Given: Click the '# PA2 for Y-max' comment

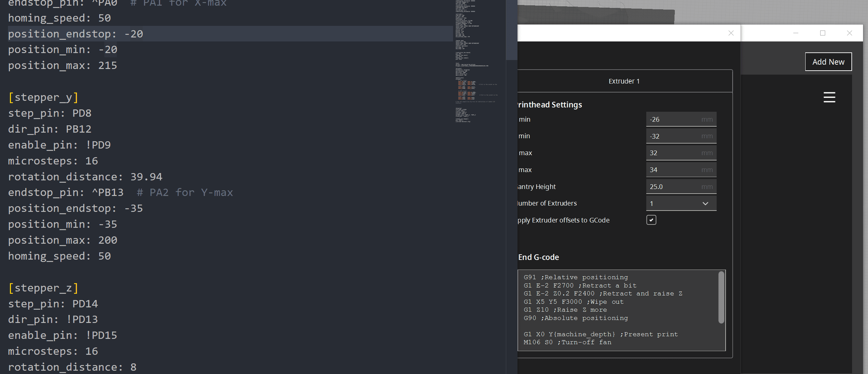Looking at the screenshot, I should point(185,192).
